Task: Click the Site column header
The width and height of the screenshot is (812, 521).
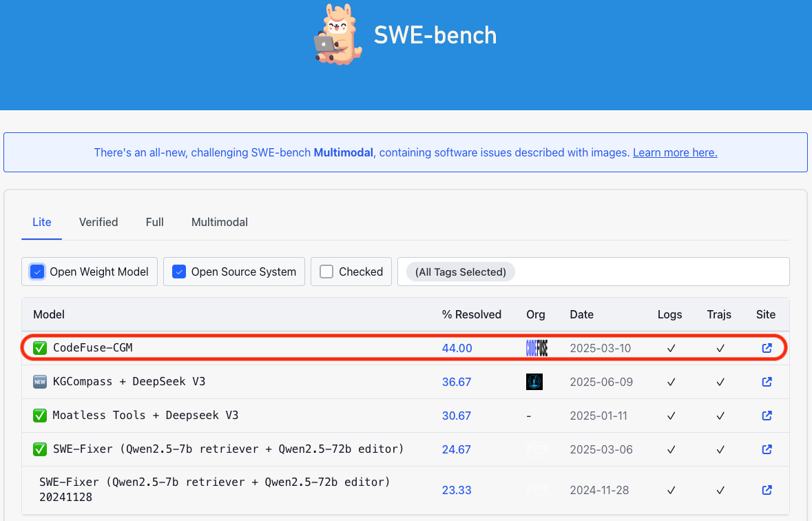Action: pos(765,315)
